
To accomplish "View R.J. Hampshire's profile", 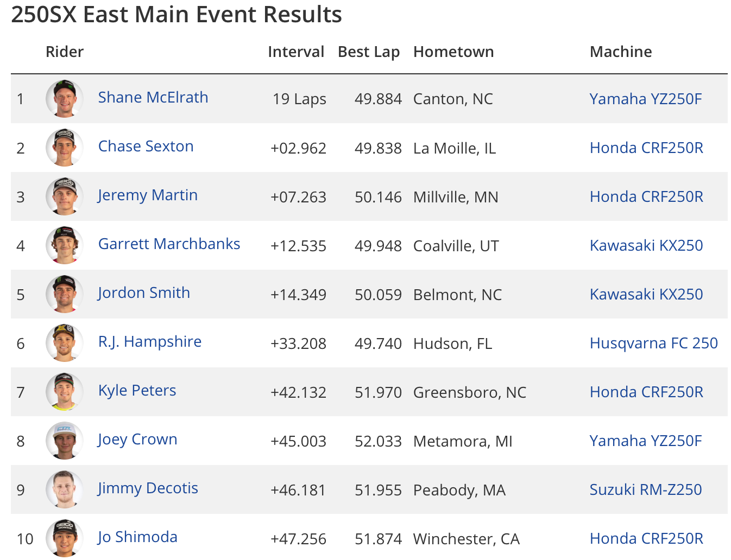I will (x=150, y=342).
